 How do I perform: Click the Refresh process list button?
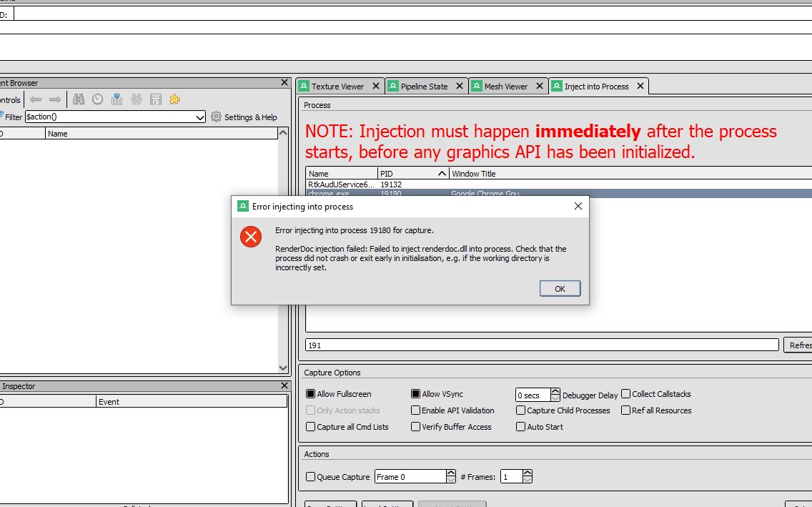click(798, 345)
